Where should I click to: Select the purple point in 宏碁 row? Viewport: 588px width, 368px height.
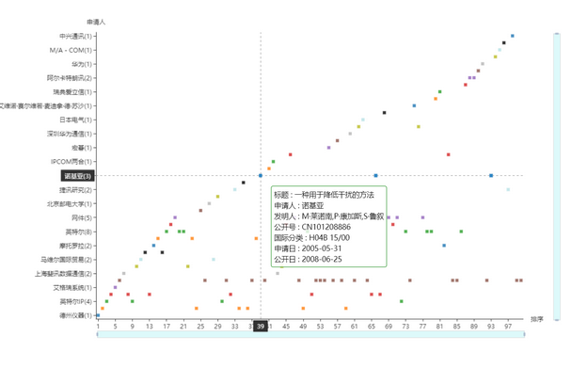tap(329, 148)
